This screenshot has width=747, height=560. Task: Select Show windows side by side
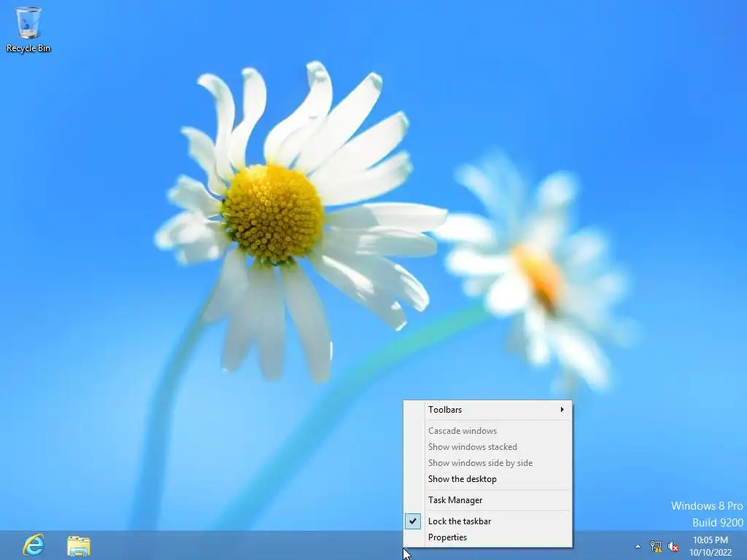[488, 463]
